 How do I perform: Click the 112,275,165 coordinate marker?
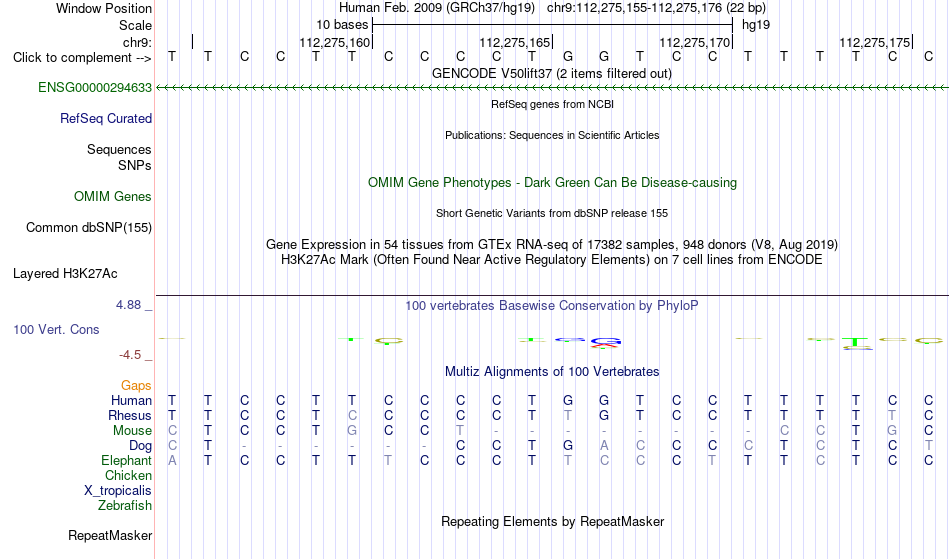click(x=514, y=42)
